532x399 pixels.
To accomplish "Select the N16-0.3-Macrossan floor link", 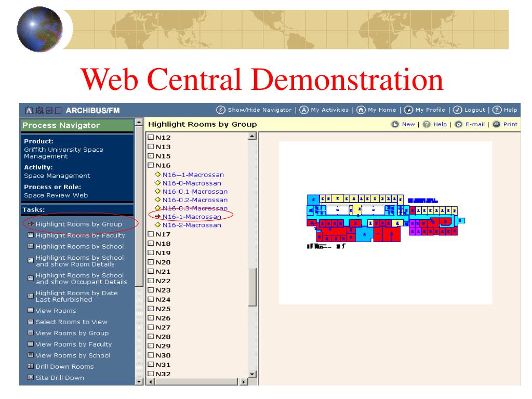I will 195,208.
